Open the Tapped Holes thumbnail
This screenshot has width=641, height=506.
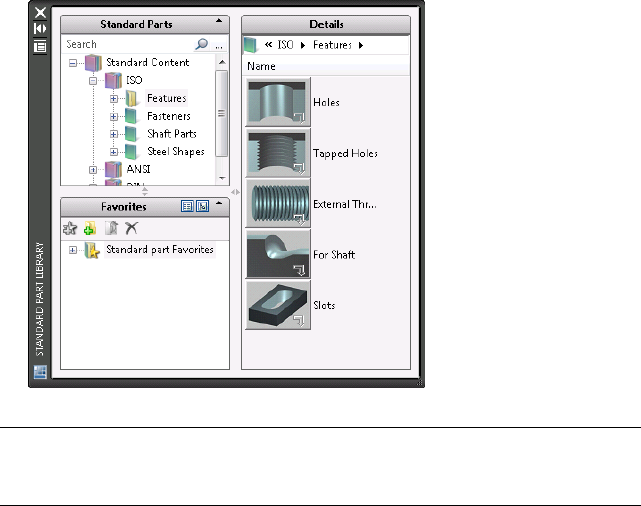pos(278,153)
